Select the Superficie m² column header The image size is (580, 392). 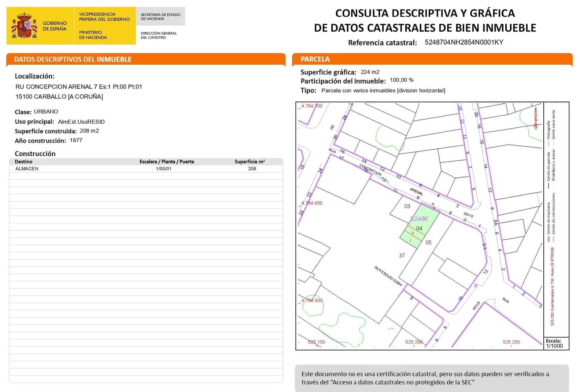249,162
